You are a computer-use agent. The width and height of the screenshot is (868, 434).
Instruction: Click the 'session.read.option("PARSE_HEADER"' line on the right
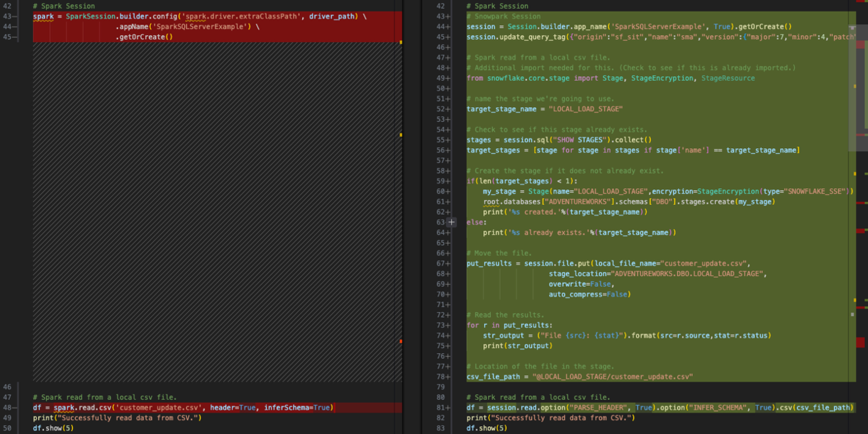pos(660,408)
